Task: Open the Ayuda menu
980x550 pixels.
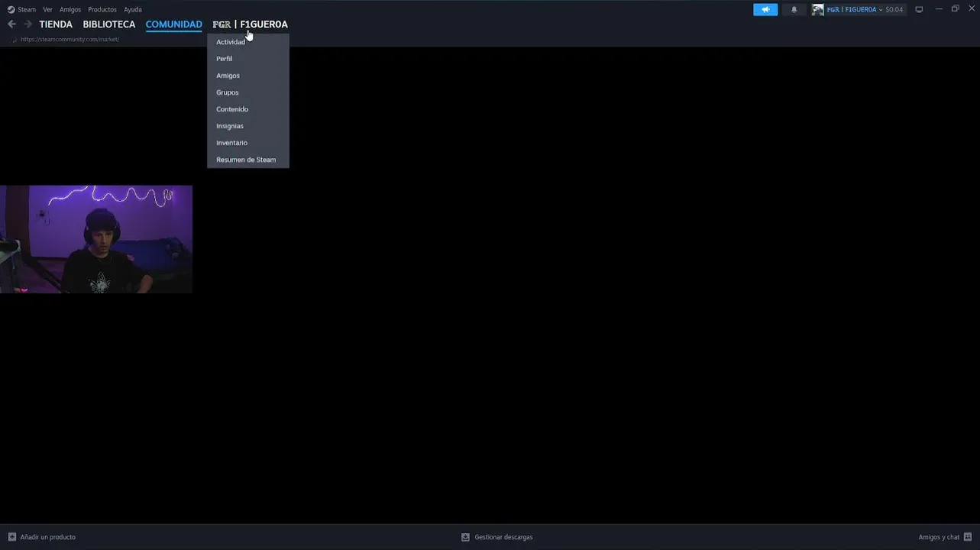Action: [x=133, y=9]
